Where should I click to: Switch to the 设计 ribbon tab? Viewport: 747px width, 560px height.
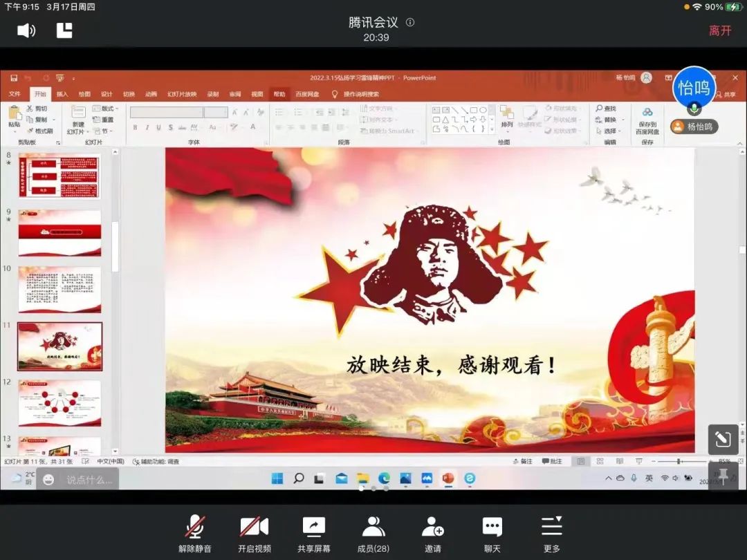coord(107,94)
